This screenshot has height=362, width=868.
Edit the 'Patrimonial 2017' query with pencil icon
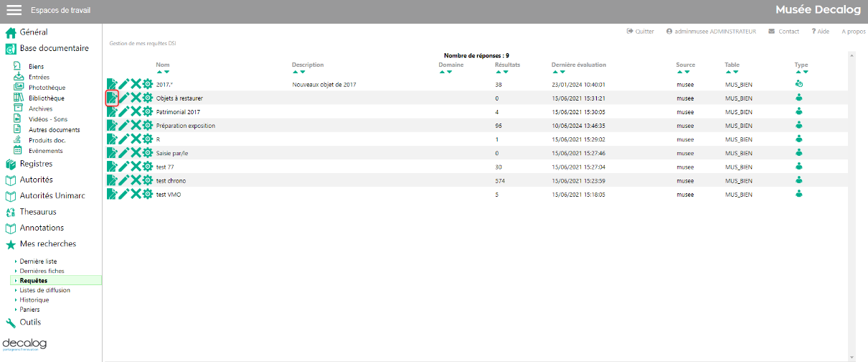[124, 112]
